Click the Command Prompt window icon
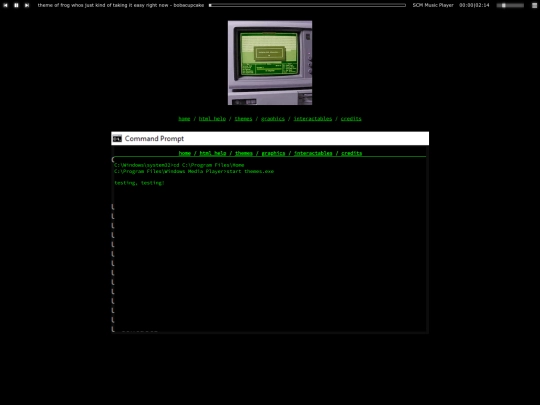 click(117, 138)
